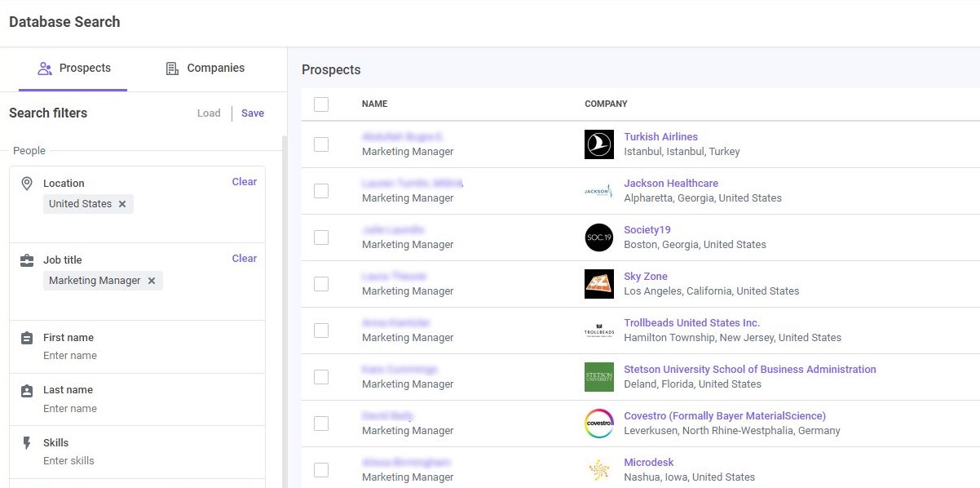Load saved search filters
Screen dimensions: 980x488
(209, 113)
